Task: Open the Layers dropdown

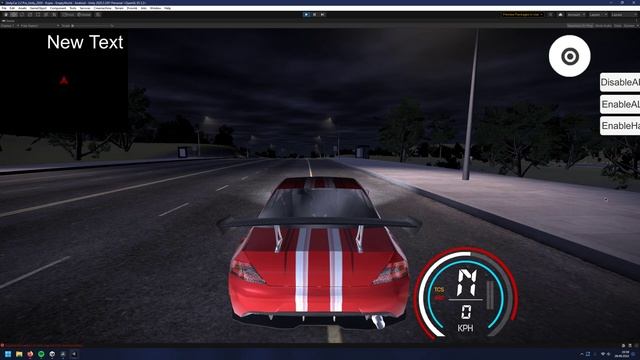Action: click(x=598, y=15)
